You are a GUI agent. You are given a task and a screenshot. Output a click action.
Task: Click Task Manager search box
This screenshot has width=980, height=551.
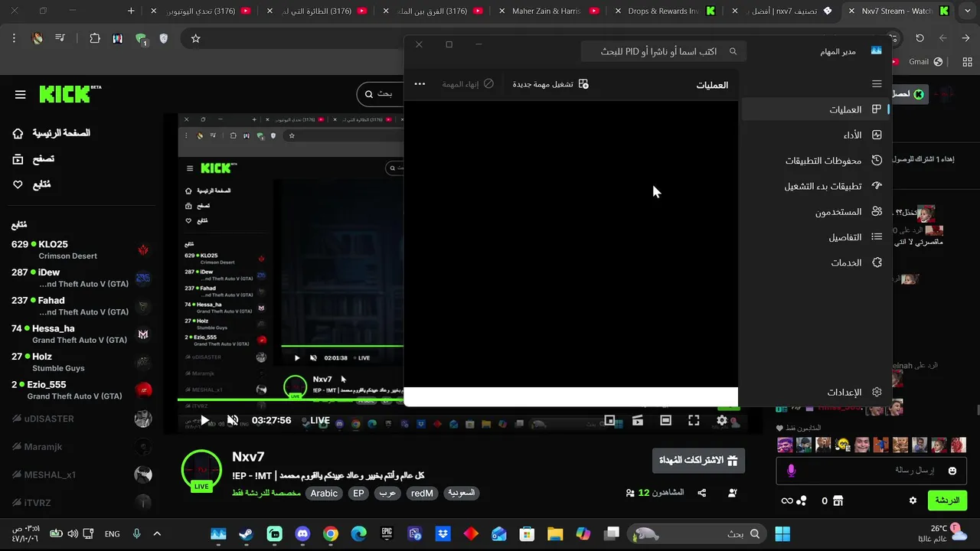[664, 51]
